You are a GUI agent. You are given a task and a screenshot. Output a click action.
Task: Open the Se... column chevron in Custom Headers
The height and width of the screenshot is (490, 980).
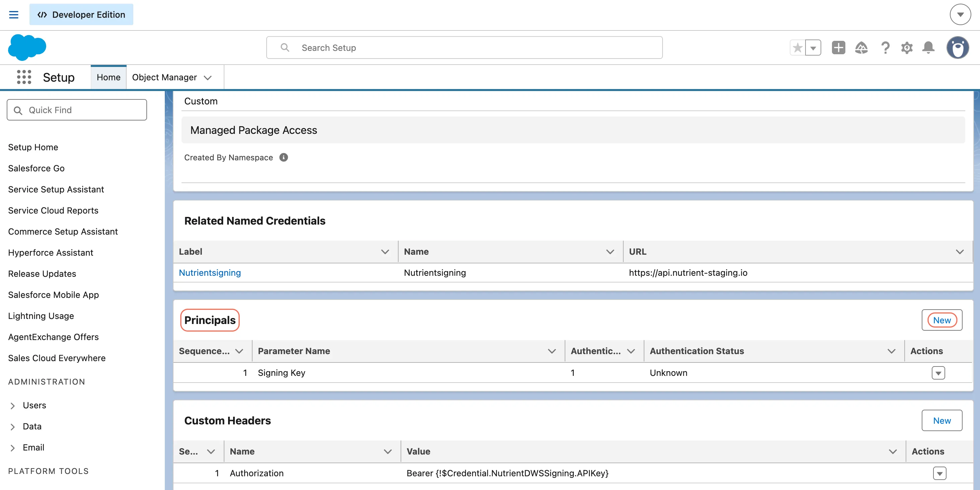pyautogui.click(x=211, y=452)
